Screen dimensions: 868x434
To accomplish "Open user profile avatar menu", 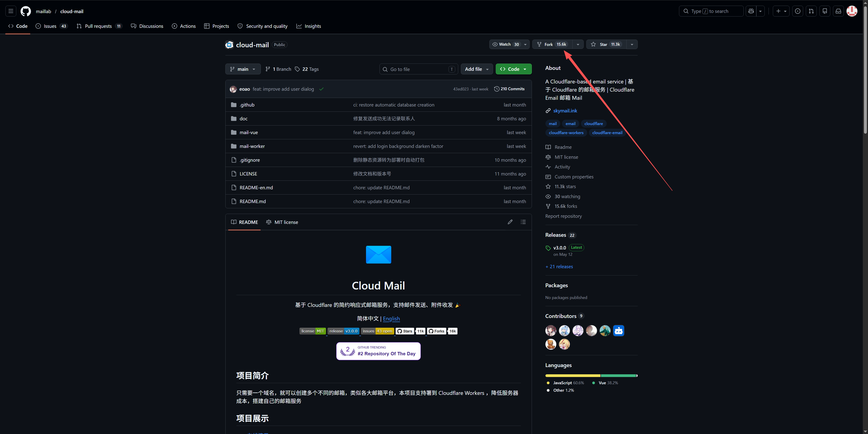I will pos(852,11).
